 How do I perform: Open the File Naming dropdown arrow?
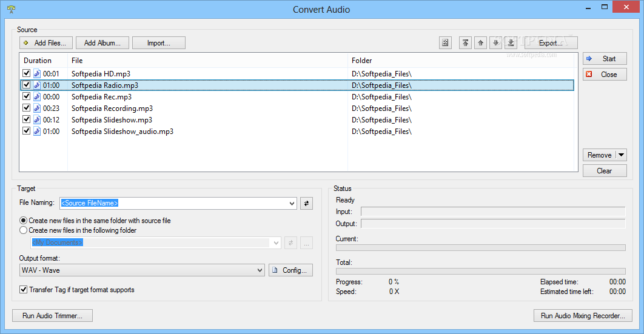point(292,203)
